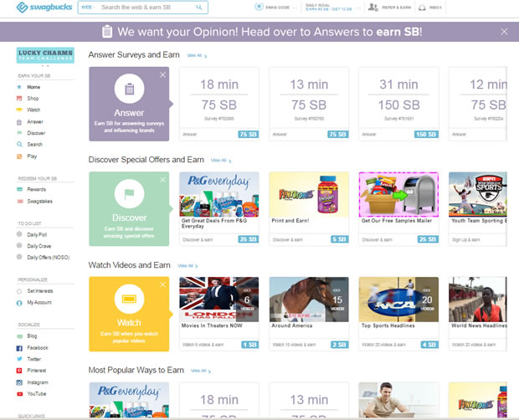Click the Swagstakes icon in sidebar
This screenshot has height=420, width=519.
[20, 201]
